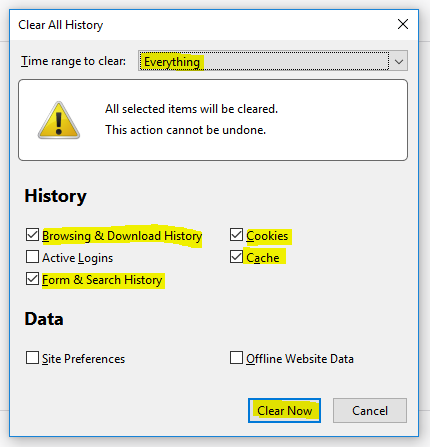Click the Offline Website Data label
430x447 pixels.
pos(300,359)
